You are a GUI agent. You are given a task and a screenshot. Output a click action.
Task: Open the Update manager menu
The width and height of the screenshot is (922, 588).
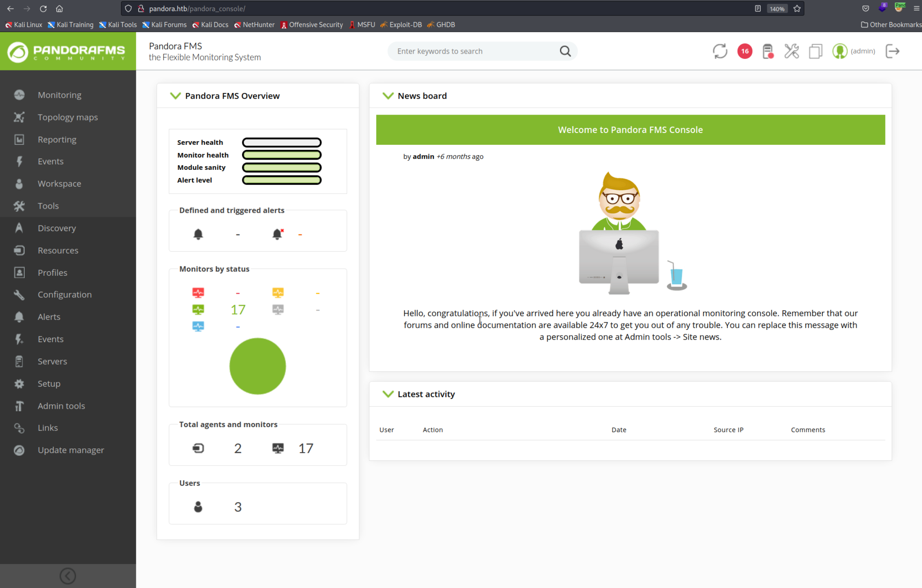[71, 450]
